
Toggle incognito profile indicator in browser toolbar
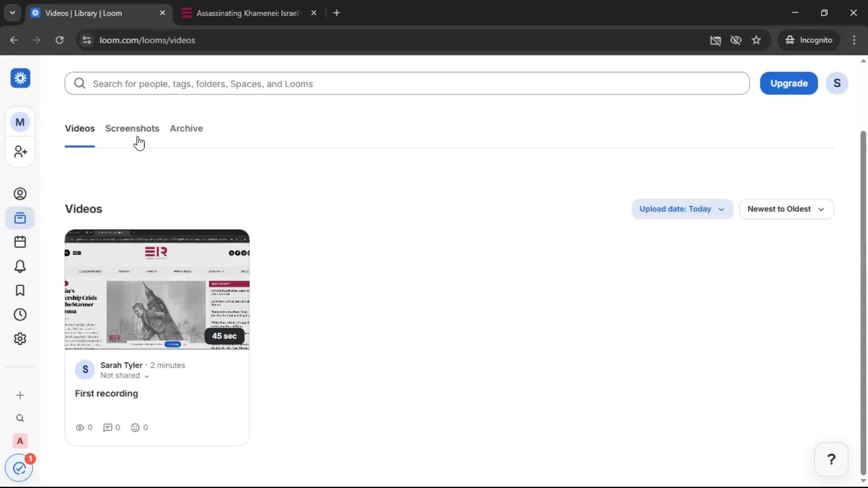809,40
